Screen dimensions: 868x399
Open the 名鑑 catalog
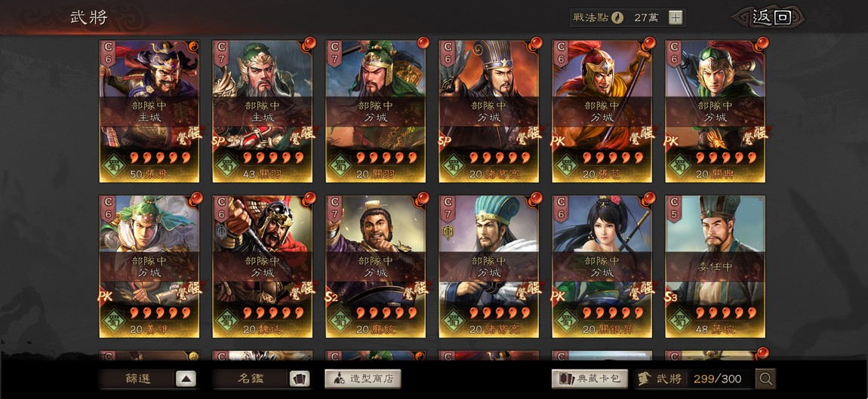point(251,379)
